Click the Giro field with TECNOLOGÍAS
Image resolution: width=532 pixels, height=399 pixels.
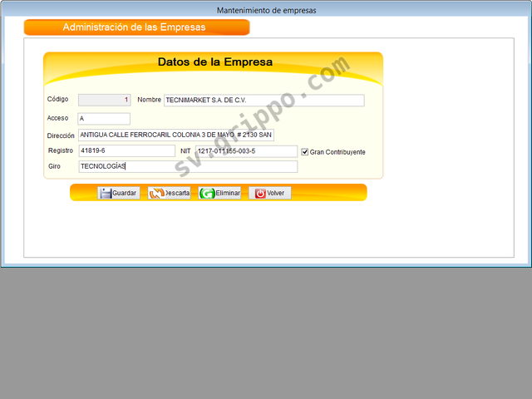(188, 166)
